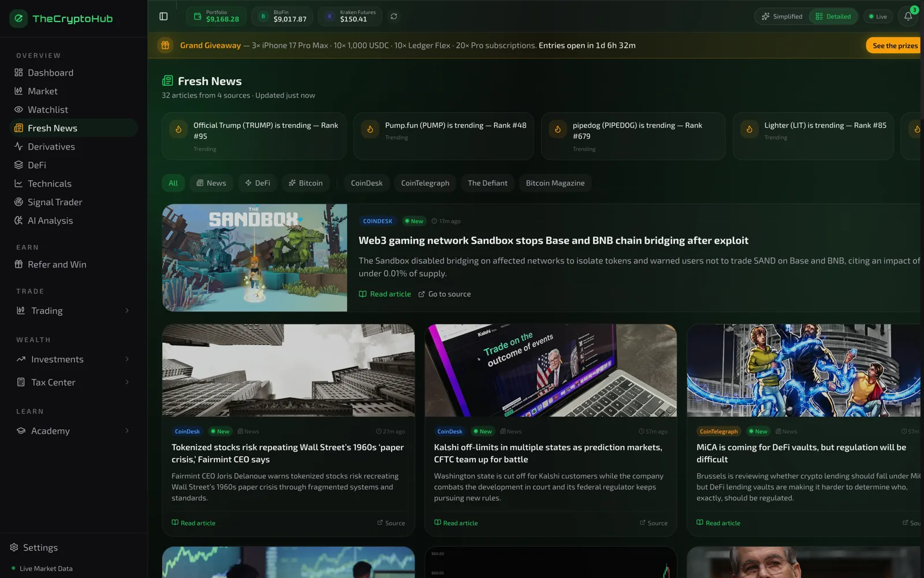Toggle the Live data indicator
This screenshot has height=578, width=924.
[x=878, y=16]
